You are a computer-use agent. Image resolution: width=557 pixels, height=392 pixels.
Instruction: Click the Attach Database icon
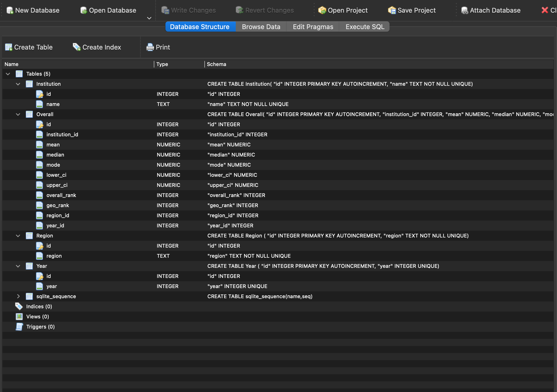tap(464, 10)
